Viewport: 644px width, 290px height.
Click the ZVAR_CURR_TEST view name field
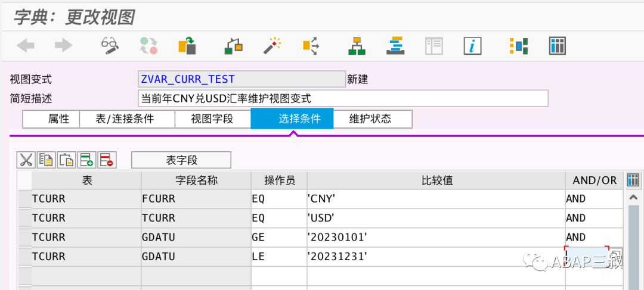point(242,79)
